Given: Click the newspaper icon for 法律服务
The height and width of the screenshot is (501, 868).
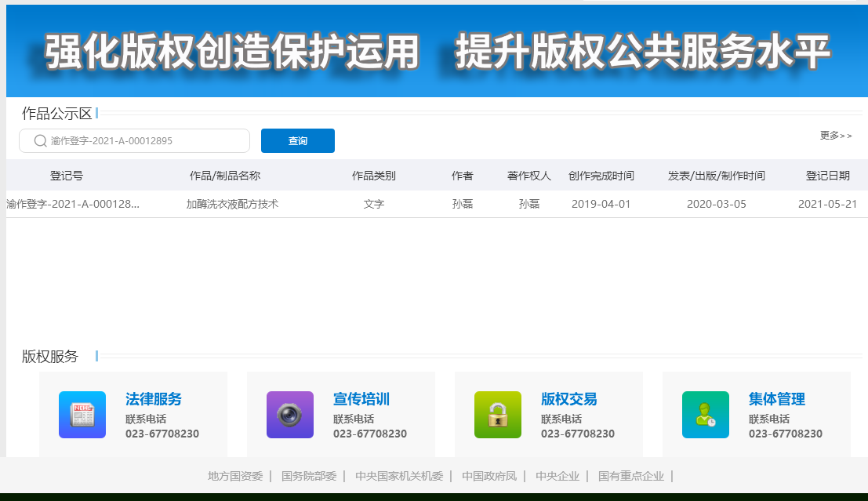Looking at the screenshot, I should [x=82, y=415].
